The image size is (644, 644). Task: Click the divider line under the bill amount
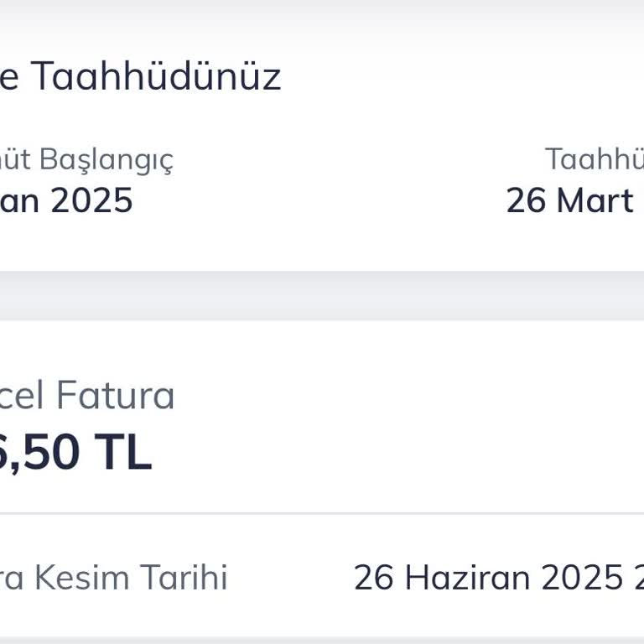322,513
